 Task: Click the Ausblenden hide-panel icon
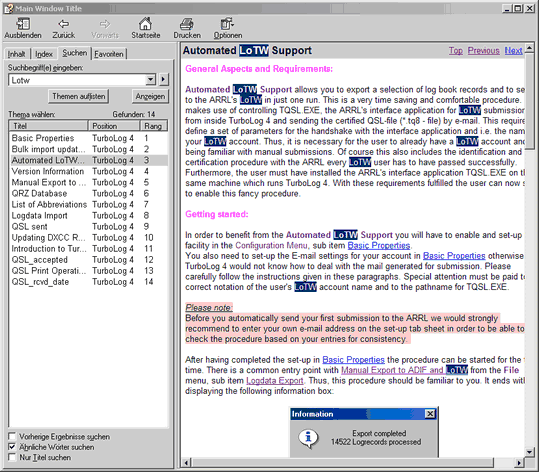(x=23, y=24)
